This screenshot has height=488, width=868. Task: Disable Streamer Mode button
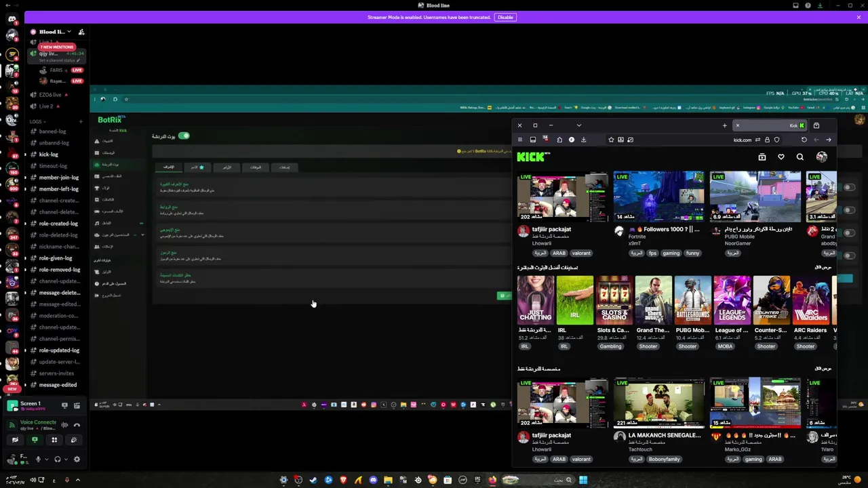click(x=505, y=17)
